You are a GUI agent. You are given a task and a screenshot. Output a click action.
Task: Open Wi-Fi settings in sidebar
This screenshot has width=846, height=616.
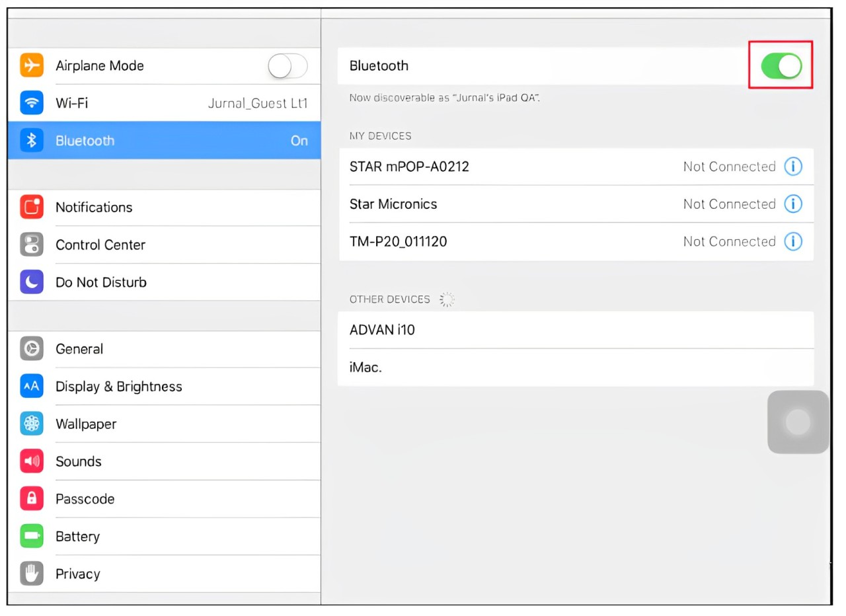pyautogui.click(x=164, y=103)
